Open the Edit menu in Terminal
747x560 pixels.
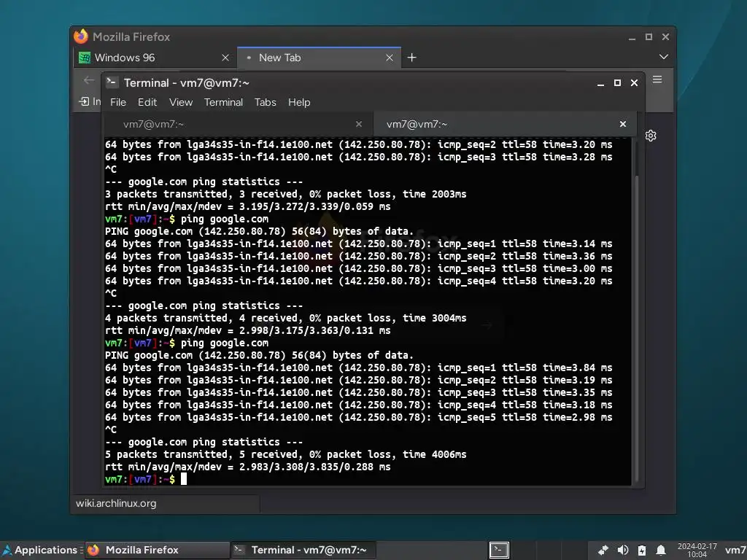click(x=147, y=102)
